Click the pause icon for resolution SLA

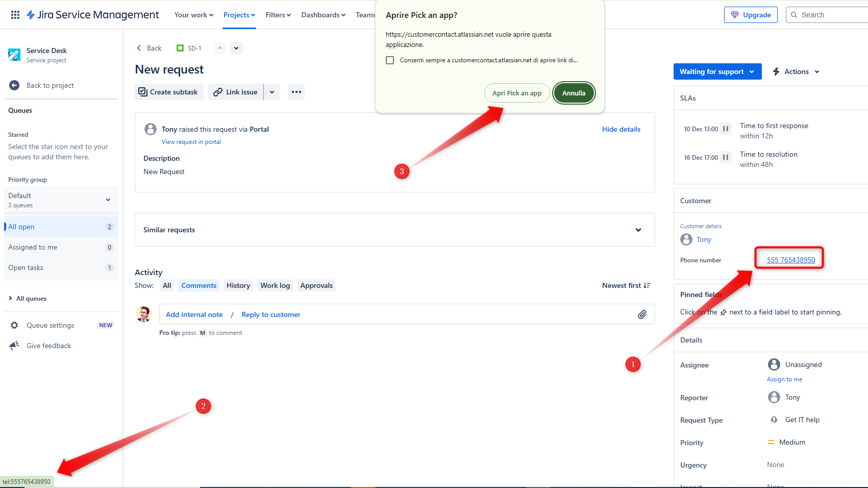[x=726, y=157]
